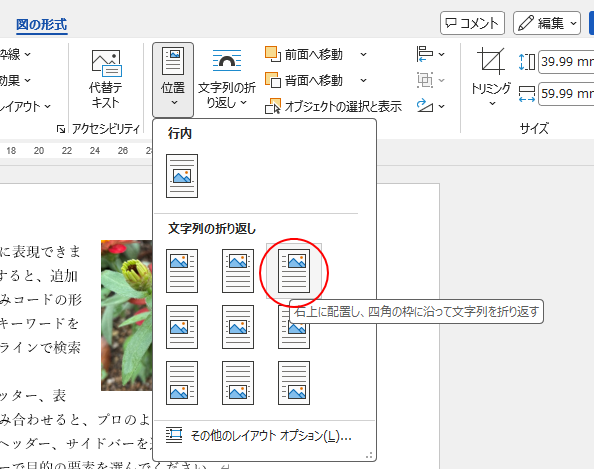Open the rotate objects dropdown
The height and width of the screenshot is (469, 594).
coord(430,106)
